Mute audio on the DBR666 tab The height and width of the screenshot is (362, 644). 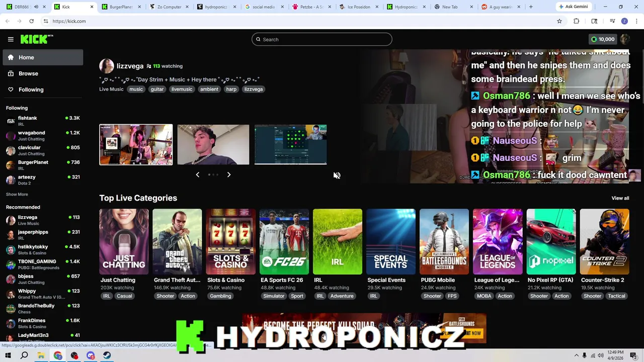point(36,7)
